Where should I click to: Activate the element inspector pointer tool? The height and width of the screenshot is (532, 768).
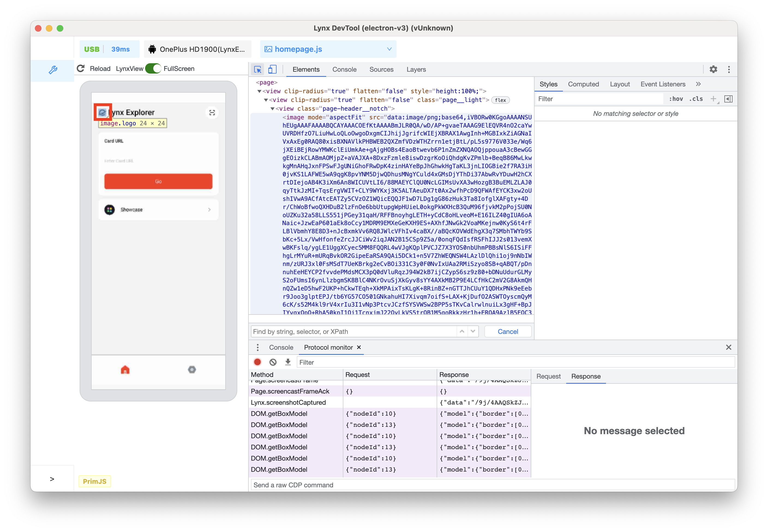(x=257, y=69)
